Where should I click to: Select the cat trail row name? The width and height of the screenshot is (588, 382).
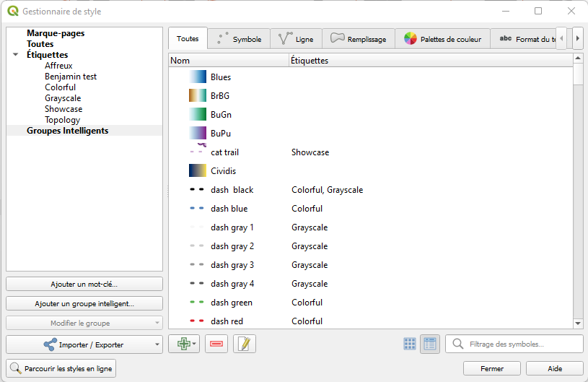pyautogui.click(x=224, y=152)
